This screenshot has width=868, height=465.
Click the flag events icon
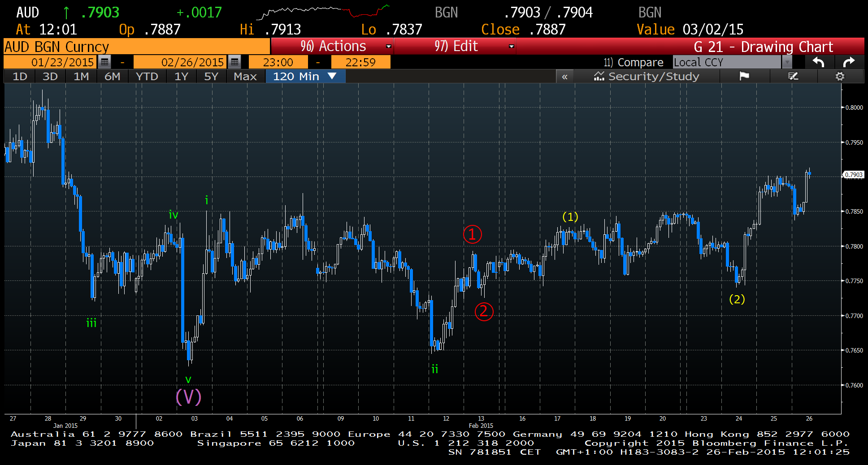[x=744, y=77]
